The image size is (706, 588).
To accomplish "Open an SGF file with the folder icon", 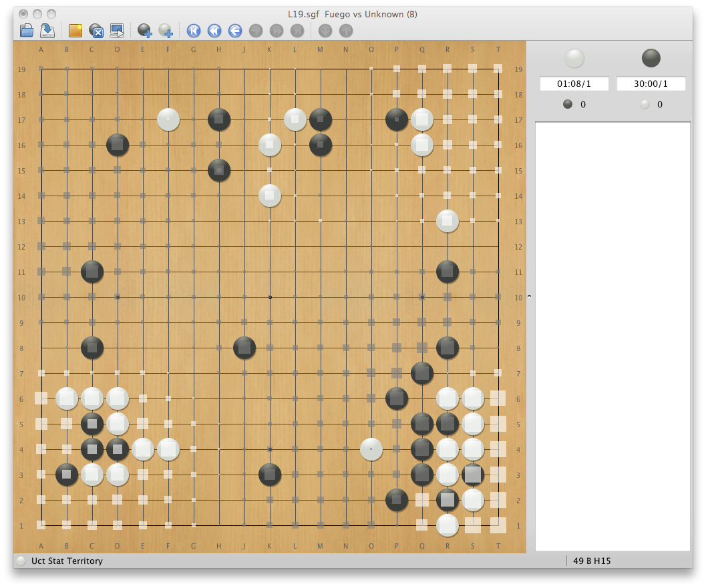I will click(27, 30).
